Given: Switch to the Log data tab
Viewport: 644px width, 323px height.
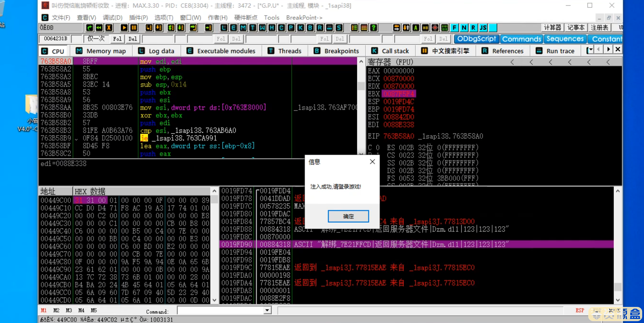Looking at the screenshot, I should pyautogui.click(x=156, y=51).
